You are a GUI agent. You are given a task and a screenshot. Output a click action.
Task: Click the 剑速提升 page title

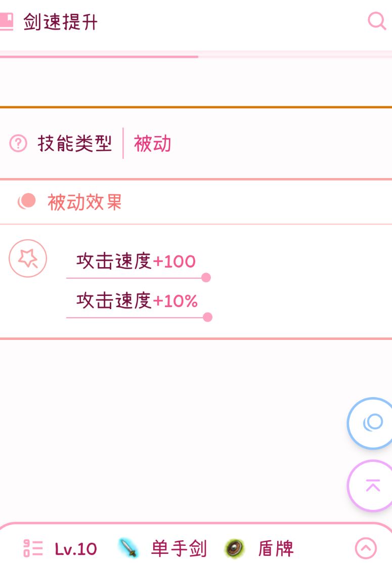pos(61,22)
